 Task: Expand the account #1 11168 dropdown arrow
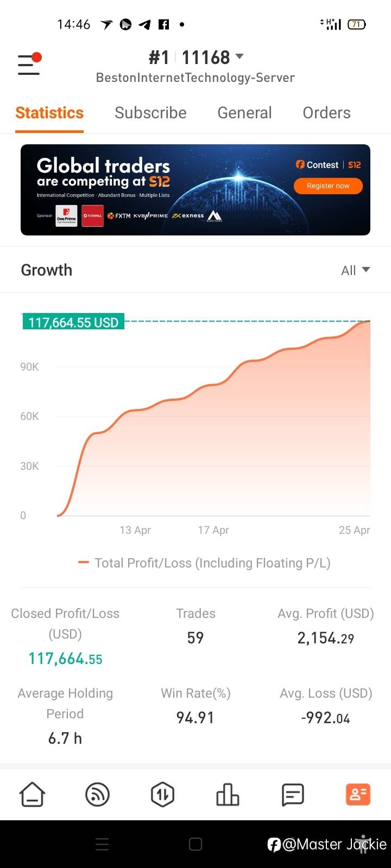[x=239, y=56]
